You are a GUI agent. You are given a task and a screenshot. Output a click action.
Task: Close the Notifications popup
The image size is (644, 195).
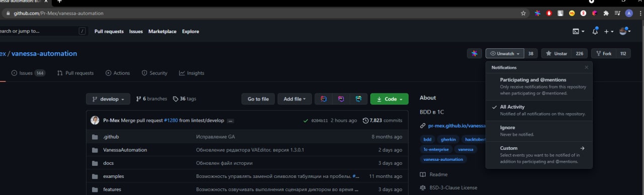(x=586, y=67)
